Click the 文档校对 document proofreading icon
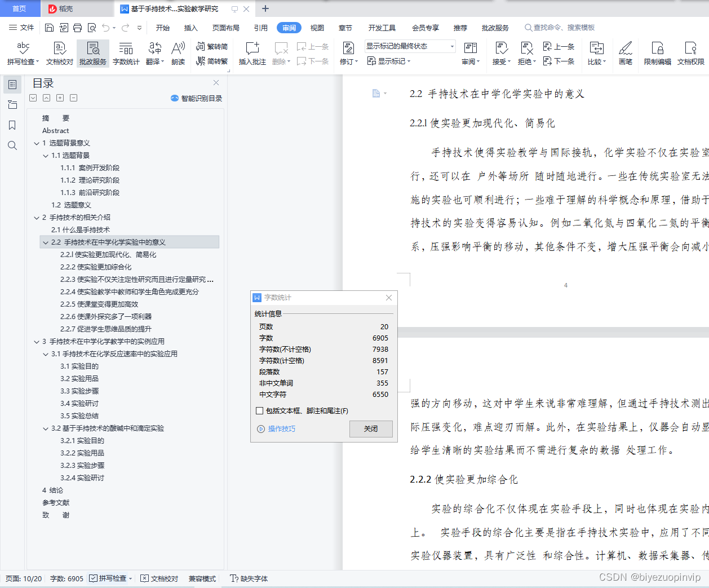The height and width of the screenshot is (588, 709). (60, 54)
